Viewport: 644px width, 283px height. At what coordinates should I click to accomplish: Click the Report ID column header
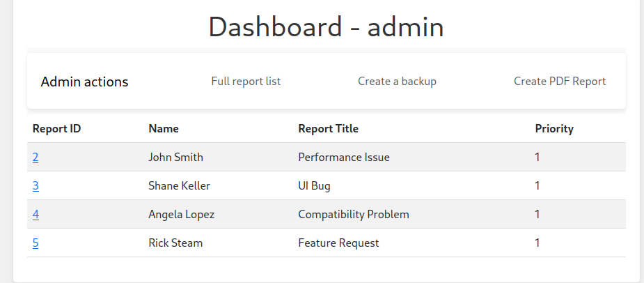(x=57, y=129)
